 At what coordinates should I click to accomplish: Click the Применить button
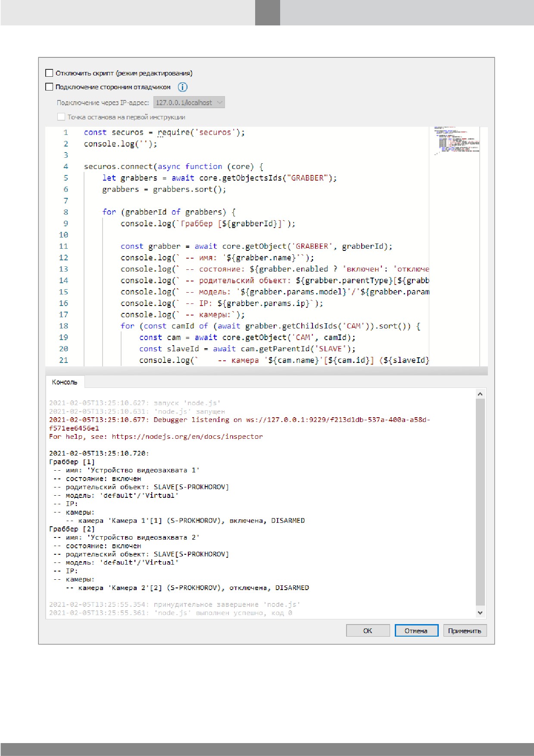coord(465,631)
